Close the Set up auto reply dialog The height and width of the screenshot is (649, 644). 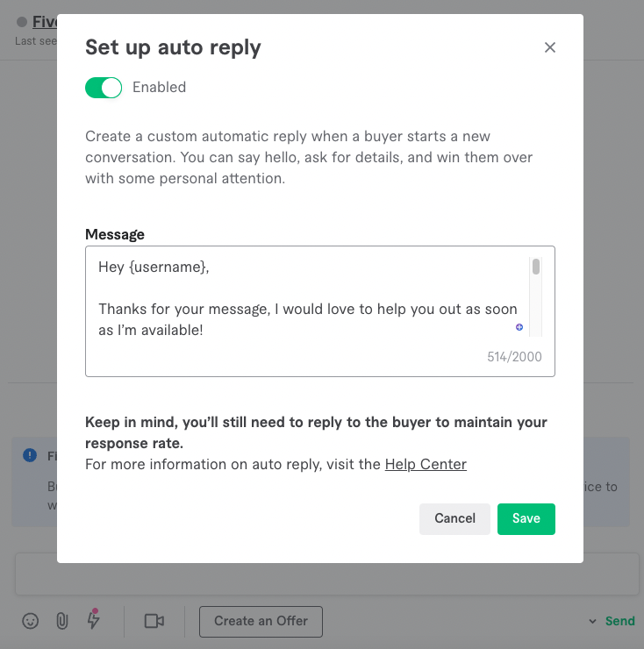click(549, 47)
